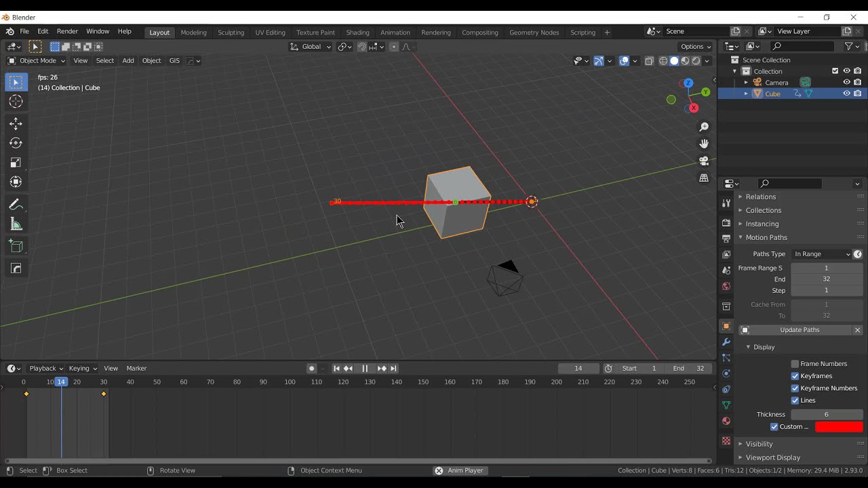Viewport: 868px width, 488px height.
Task: Select the Measure tool
Action: click(16, 224)
